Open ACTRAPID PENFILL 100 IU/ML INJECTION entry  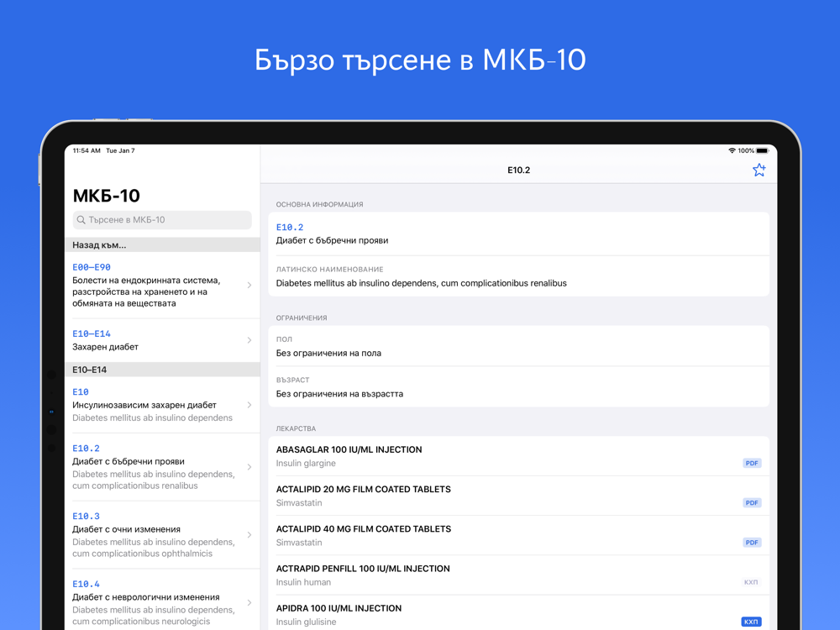click(518, 575)
